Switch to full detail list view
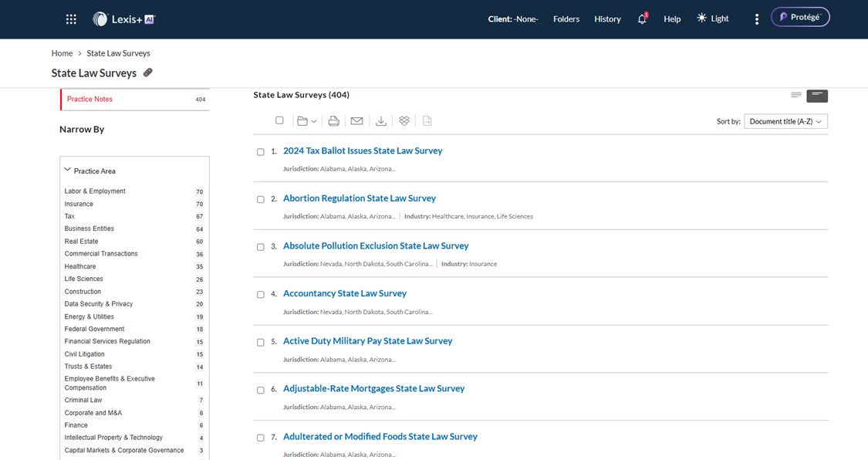 817,96
